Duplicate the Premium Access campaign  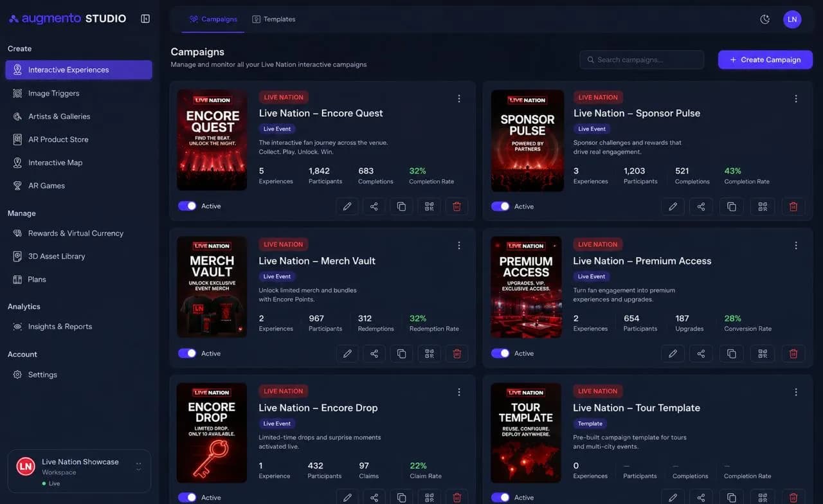[732, 354]
